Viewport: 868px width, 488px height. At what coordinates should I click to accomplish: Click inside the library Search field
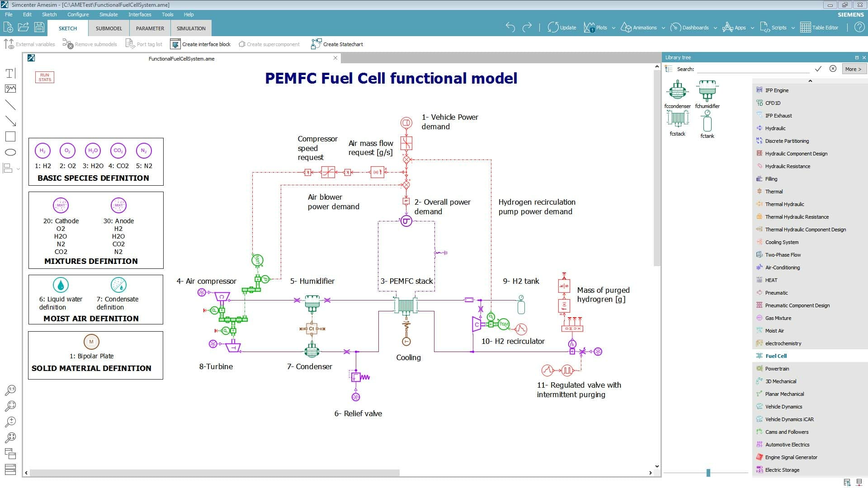point(753,69)
